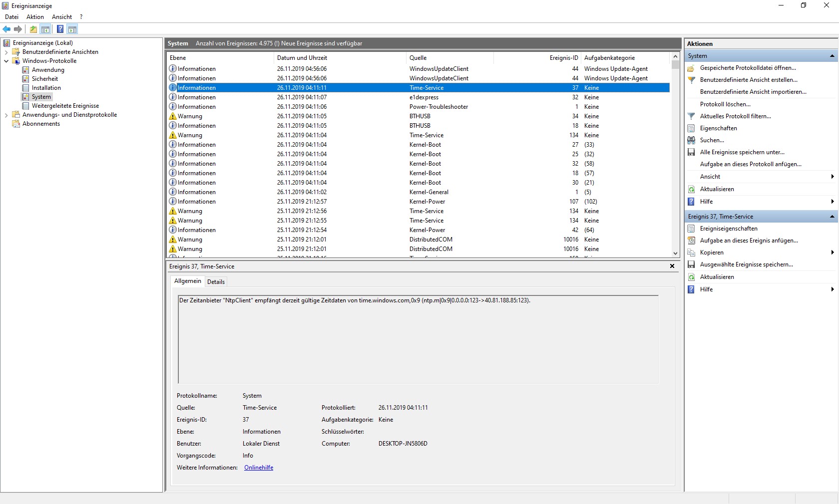Image resolution: width=839 pixels, height=504 pixels.
Task: Open the Ansicht submenu arrow in Aktionen
Action: [833, 177]
